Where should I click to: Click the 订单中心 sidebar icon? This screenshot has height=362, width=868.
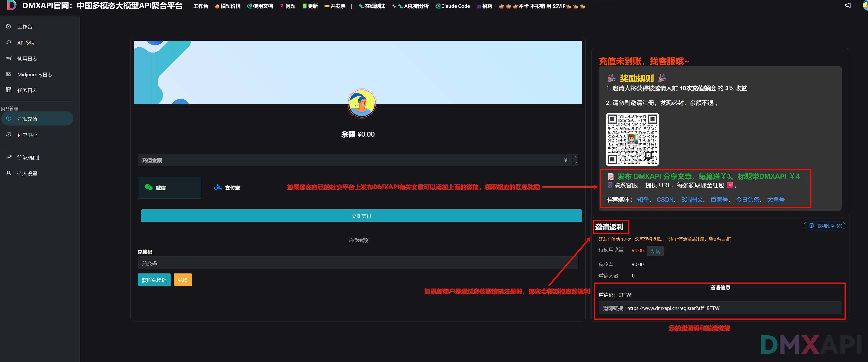[9, 134]
